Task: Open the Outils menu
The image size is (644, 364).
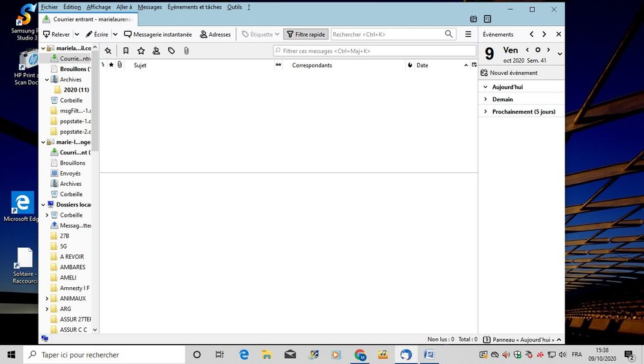Action: 235,7
